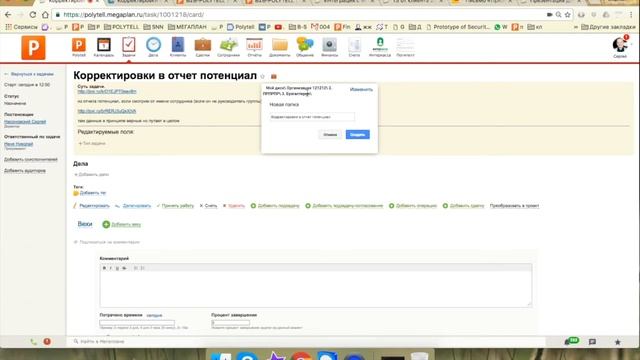The image size is (640, 360).
Task: Open the МЕГАПЛАН bookmarks folder
Action: (x=187, y=27)
